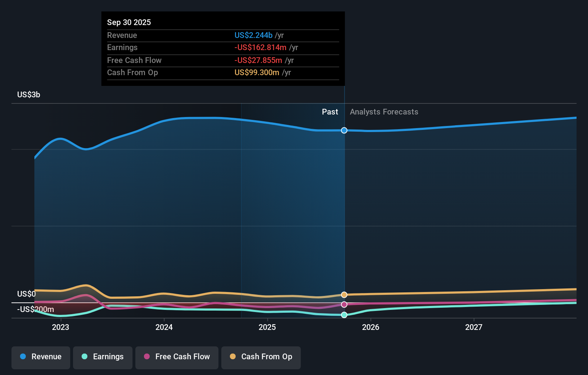Expand the Free Cash Flow legend entry

point(177,357)
